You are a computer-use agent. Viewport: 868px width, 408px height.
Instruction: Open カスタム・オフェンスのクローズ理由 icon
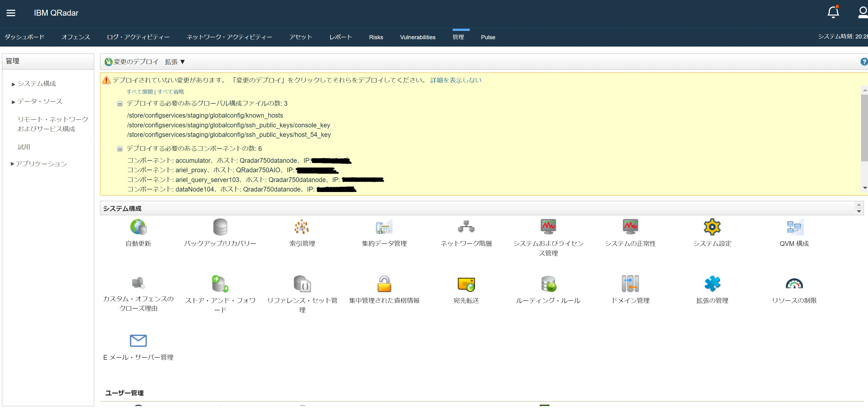(x=138, y=283)
